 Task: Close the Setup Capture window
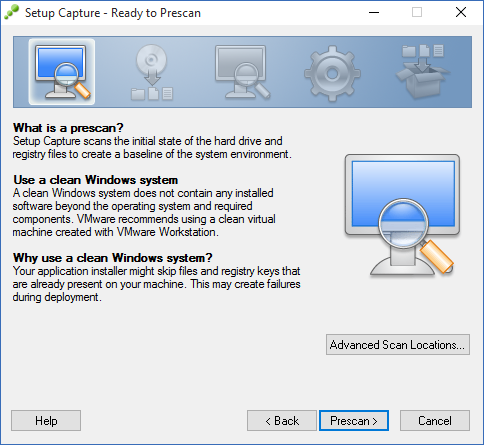point(461,13)
